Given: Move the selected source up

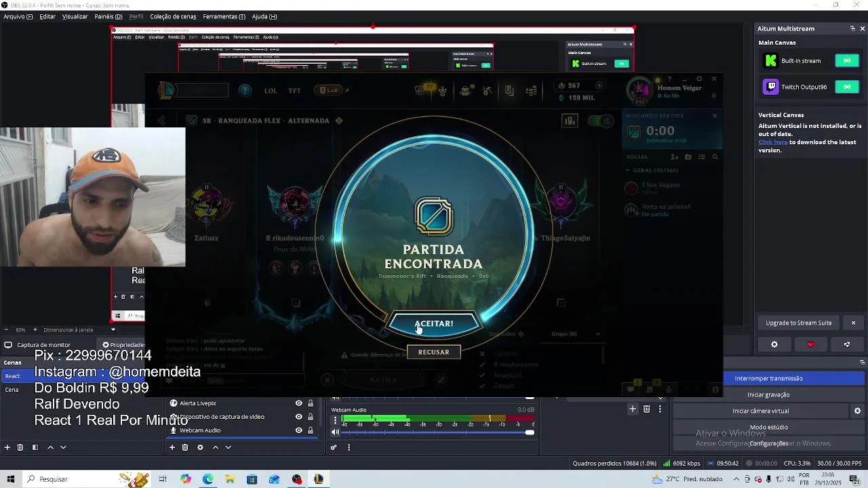Looking at the screenshot, I should (x=216, y=447).
